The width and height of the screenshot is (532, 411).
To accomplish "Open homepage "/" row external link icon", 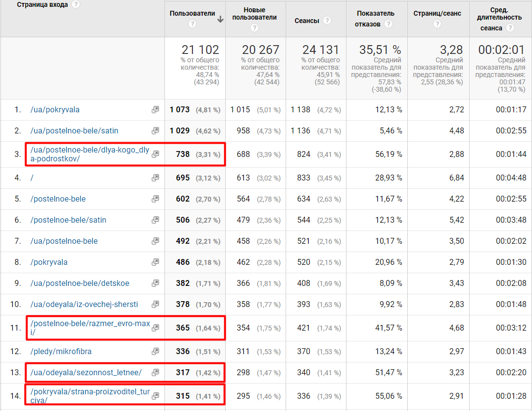I will 155,178.
